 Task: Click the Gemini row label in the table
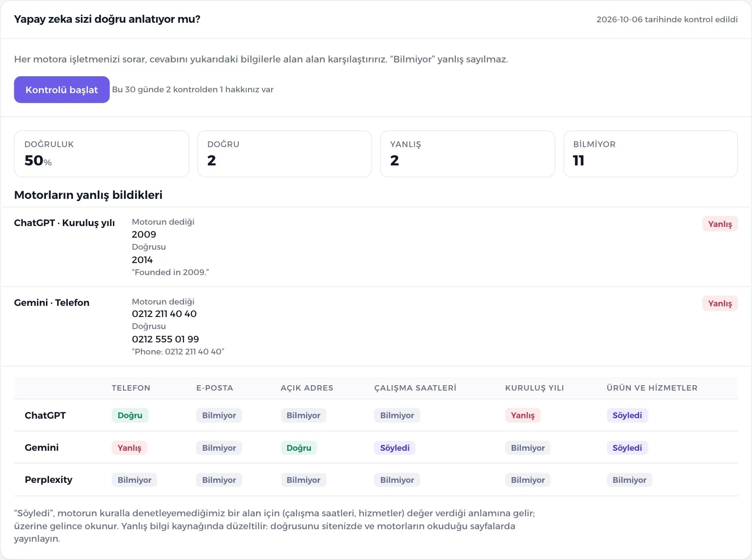point(41,447)
